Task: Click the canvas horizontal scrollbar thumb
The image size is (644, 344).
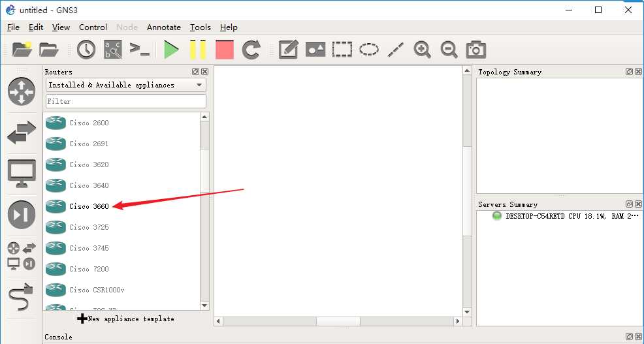Action: pos(338,321)
